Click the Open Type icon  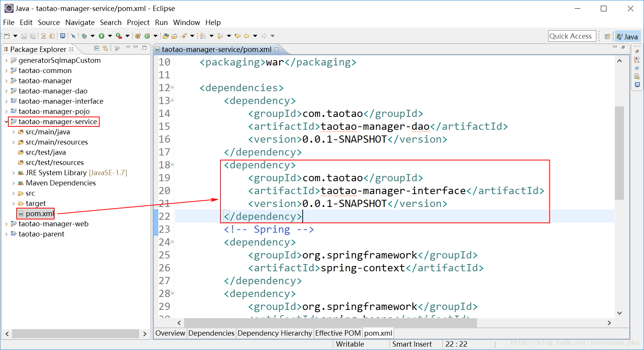pos(166,36)
